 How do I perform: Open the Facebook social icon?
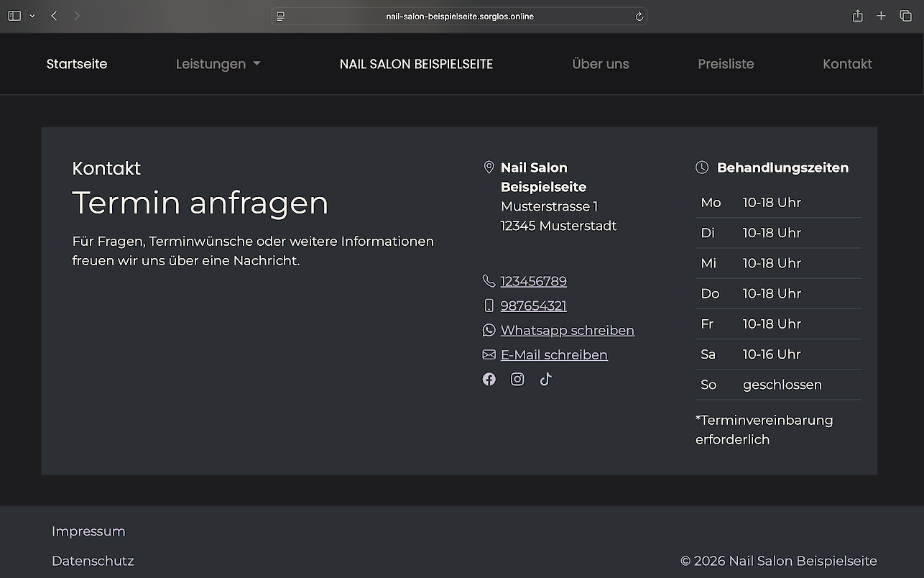489,379
